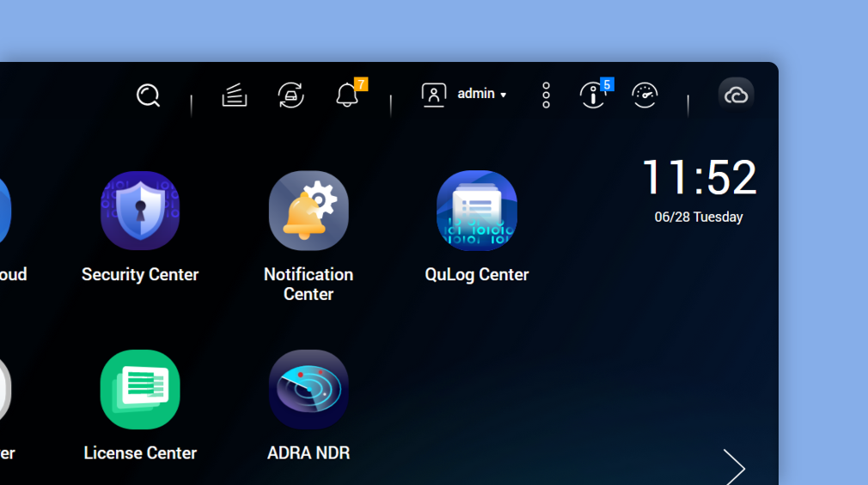Viewport: 868px width, 485px height.
Task: Click the cloud icon button
Action: pos(737,95)
